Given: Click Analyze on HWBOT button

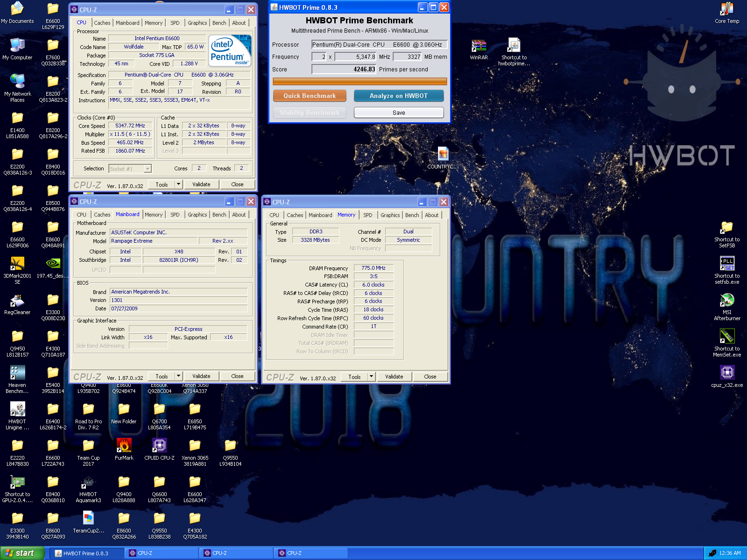Looking at the screenshot, I should (399, 96).
